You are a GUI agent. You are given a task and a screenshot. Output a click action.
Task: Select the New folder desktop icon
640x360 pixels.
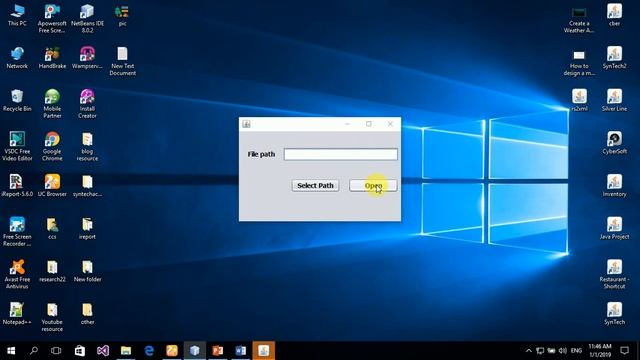(87, 271)
